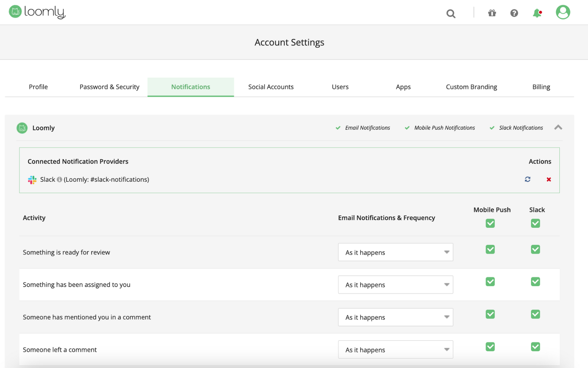Check notifications via the bell icon
This screenshot has width=588, height=368.
tap(537, 13)
